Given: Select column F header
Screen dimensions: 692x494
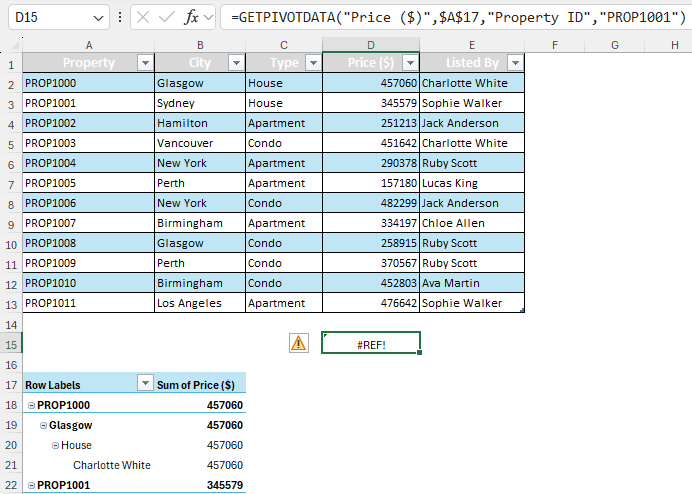Looking at the screenshot, I should (x=555, y=45).
